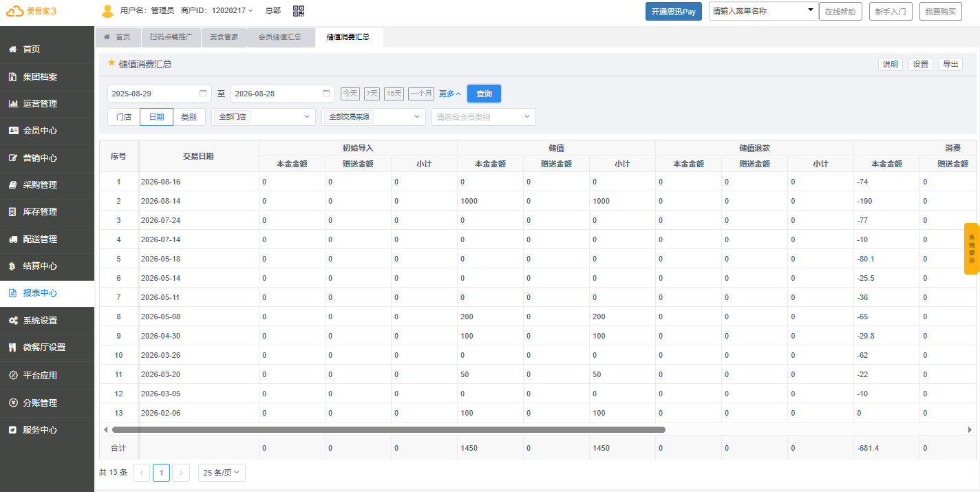
Task: Click the 库存管理 sidebar icon
Action: [12, 212]
